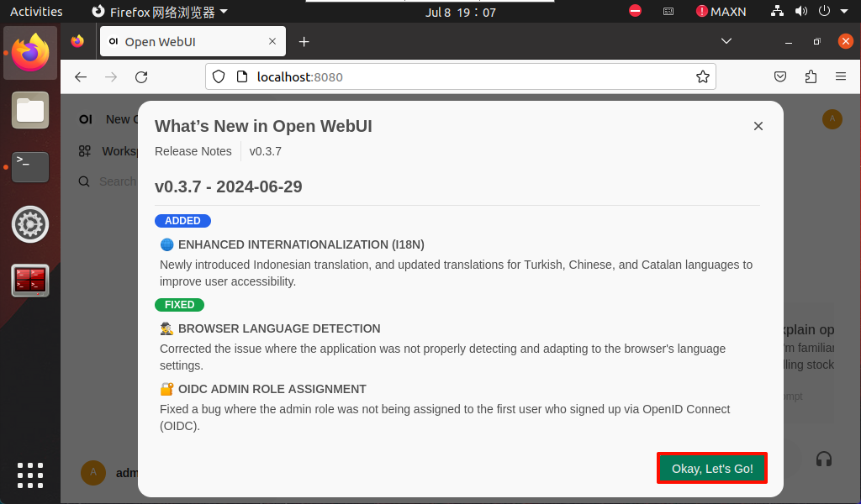The image size is (861, 504).
Task: Click the localhost:8080 address bar
Action: click(454, 77)
